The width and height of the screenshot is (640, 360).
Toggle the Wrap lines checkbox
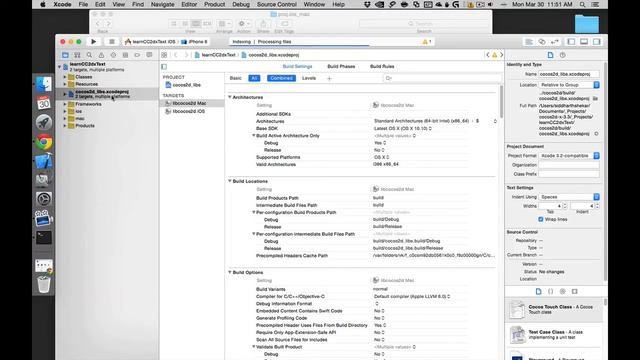click(540, 219)
